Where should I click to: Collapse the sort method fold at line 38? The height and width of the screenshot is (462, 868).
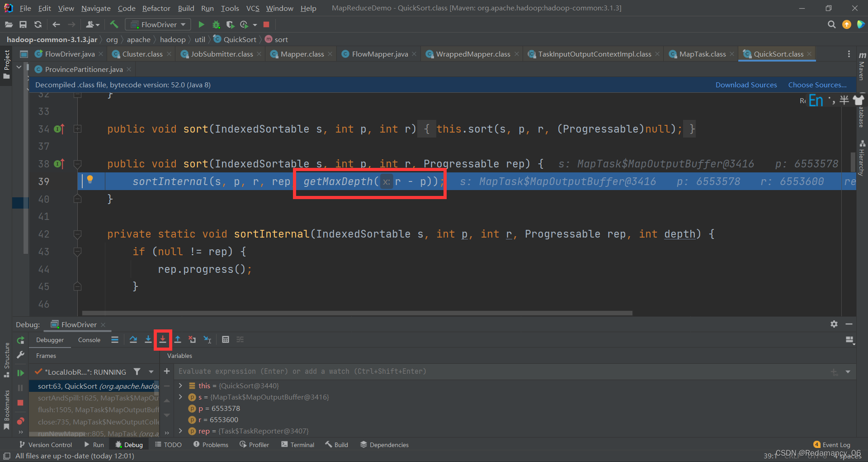(x=77, y=164)
